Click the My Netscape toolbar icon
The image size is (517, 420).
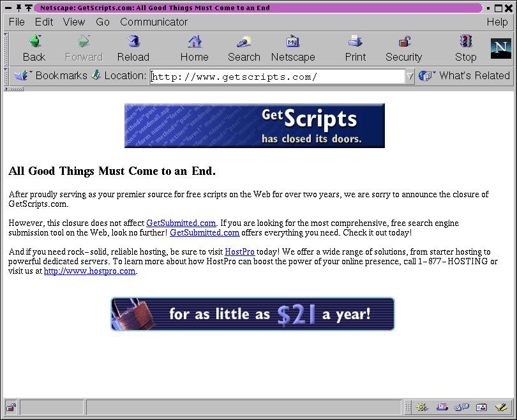(293, 42)
